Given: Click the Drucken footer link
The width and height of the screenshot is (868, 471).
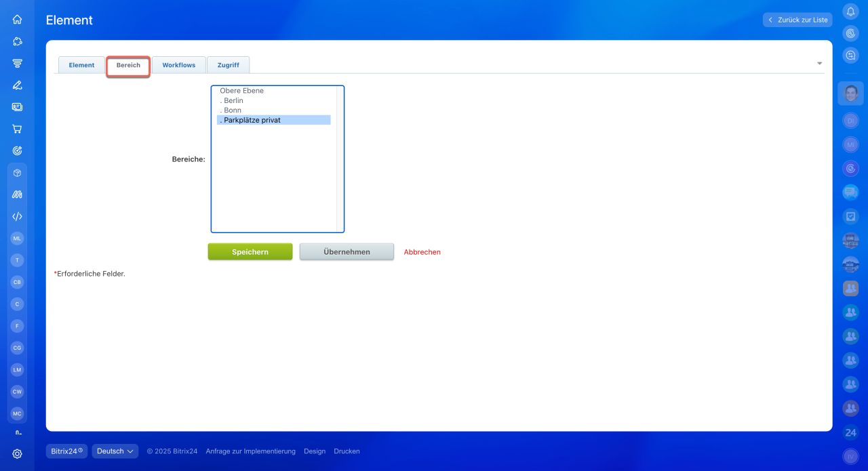Looking at the screenshot, I should [x=347, y=451].
